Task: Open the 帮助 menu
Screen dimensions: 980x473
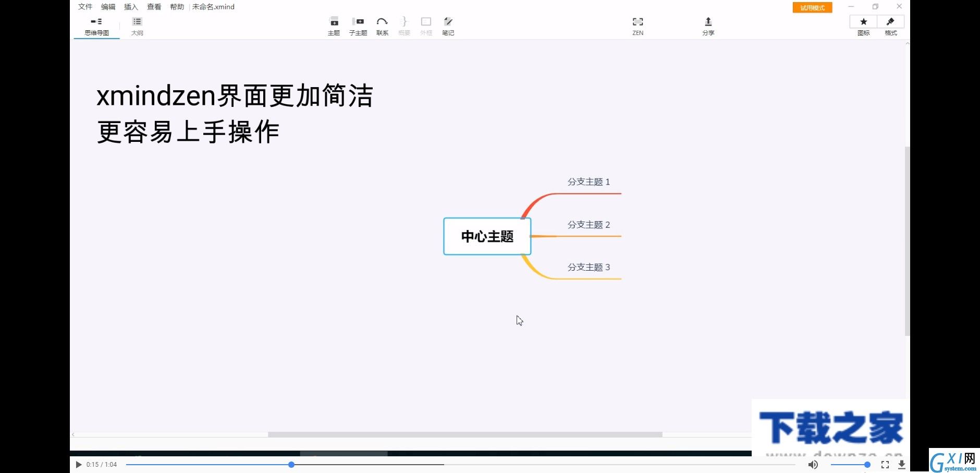Action: pos(177,7)
